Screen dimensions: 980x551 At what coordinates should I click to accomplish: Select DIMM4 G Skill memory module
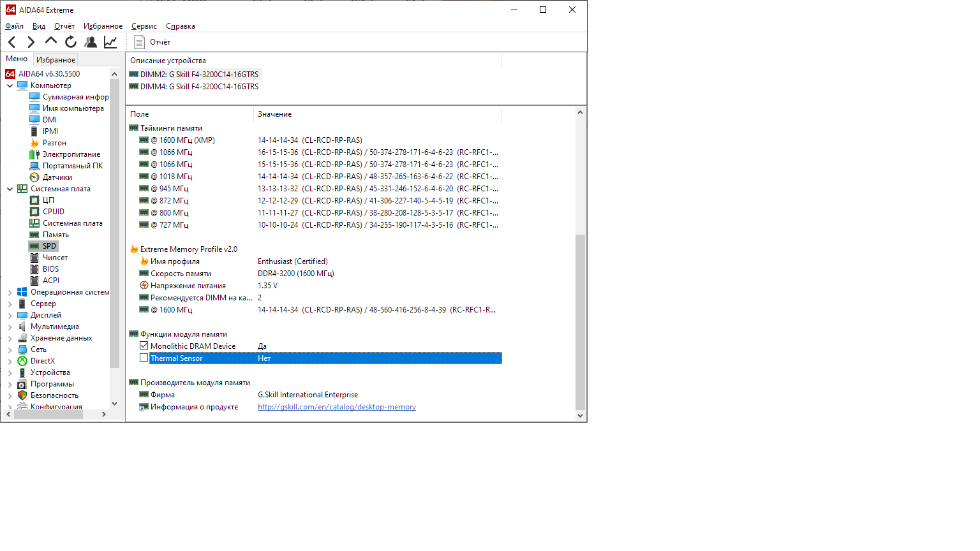(194, 87)
